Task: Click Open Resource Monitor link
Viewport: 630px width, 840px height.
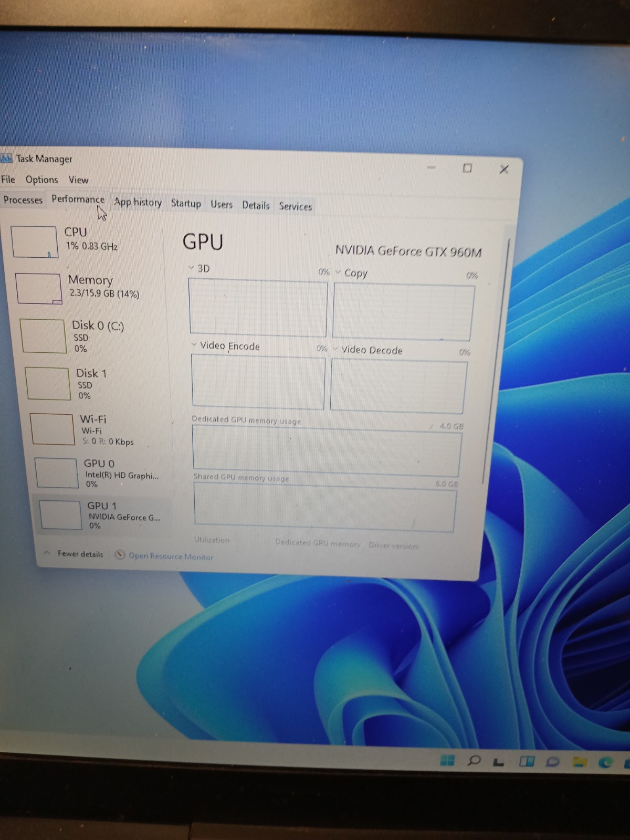Action: coord(171,556)
